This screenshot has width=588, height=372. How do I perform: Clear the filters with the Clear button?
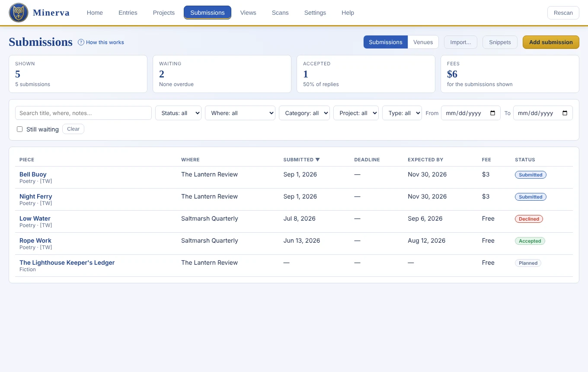point(73,129)
